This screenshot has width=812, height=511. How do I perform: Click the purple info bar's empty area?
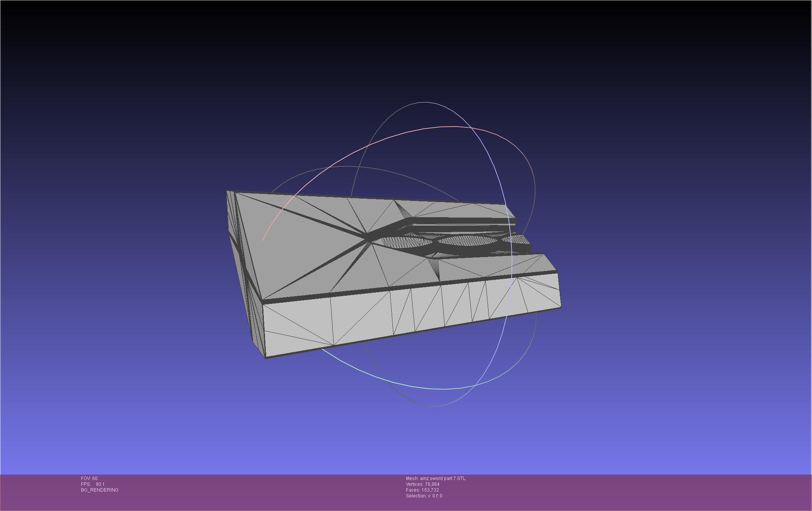620,492
